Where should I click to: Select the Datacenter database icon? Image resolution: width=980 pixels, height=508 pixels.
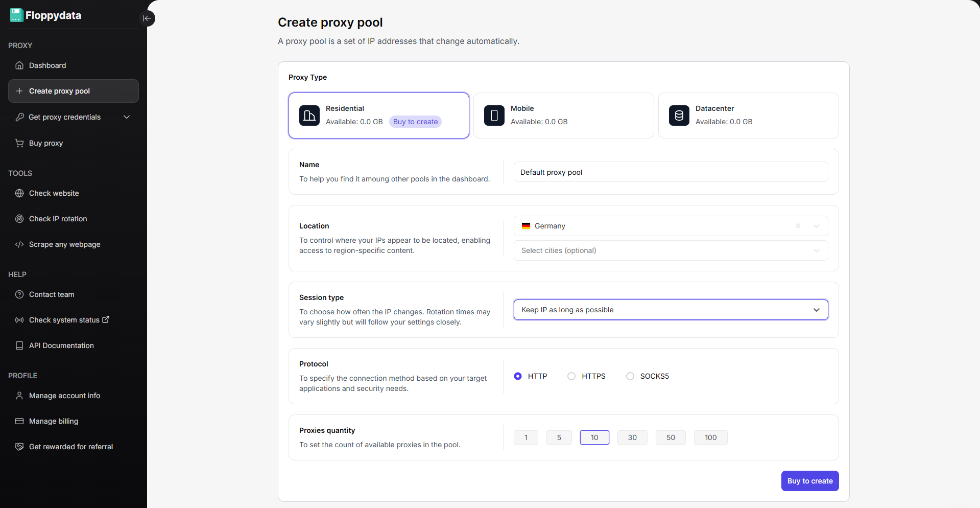coord(679,116)
